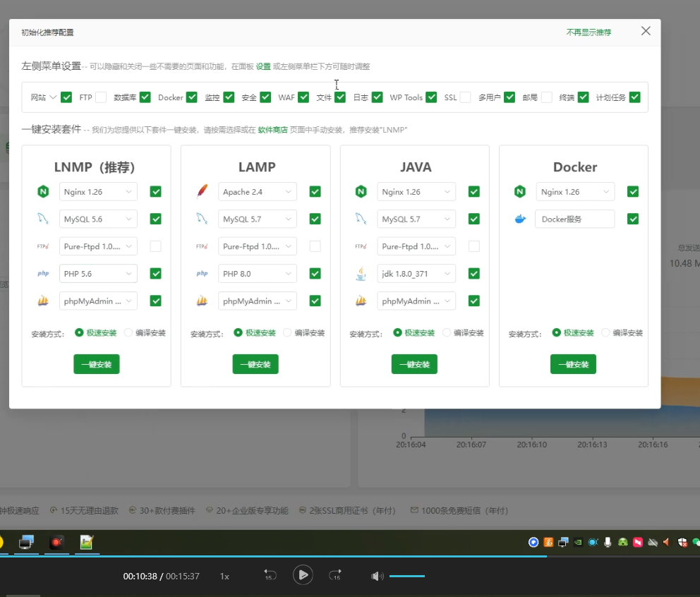Uncheck PHP 8.0 checkbox in LAMP card

tap(315, 273)
